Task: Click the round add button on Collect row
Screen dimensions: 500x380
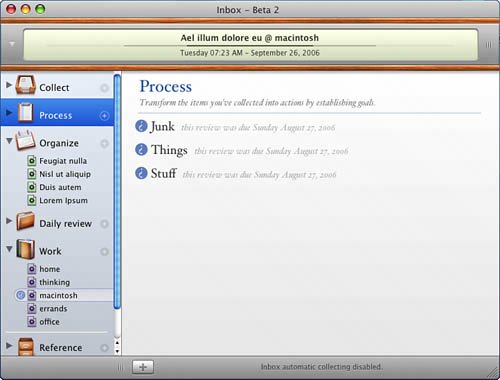Action: point(104,88)
